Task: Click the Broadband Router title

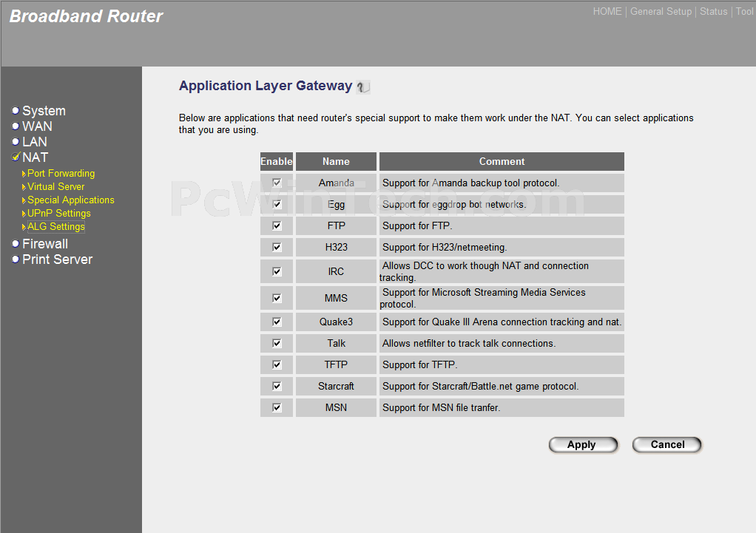Action: click(87, 16)
